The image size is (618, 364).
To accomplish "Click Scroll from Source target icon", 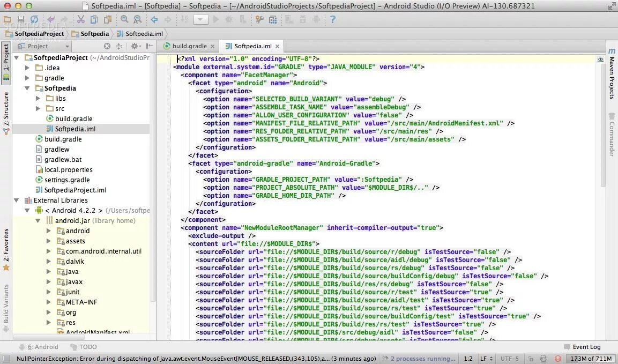I will [107, 46].
